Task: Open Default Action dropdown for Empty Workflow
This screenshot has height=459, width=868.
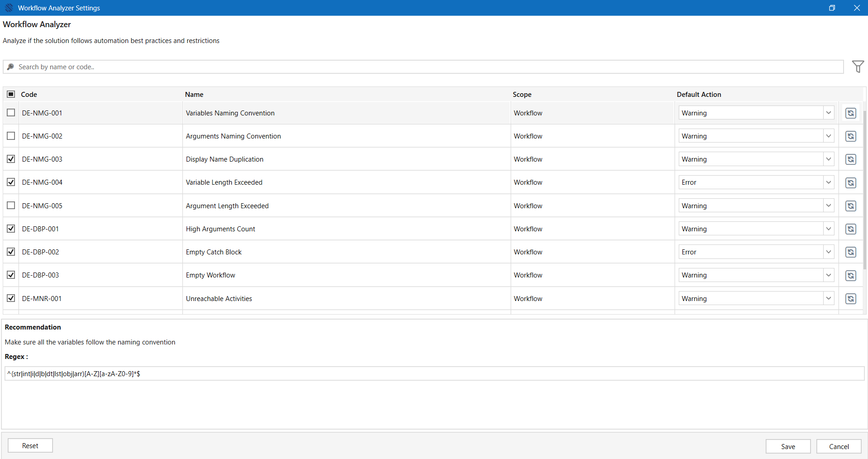Action: [756, 275]
